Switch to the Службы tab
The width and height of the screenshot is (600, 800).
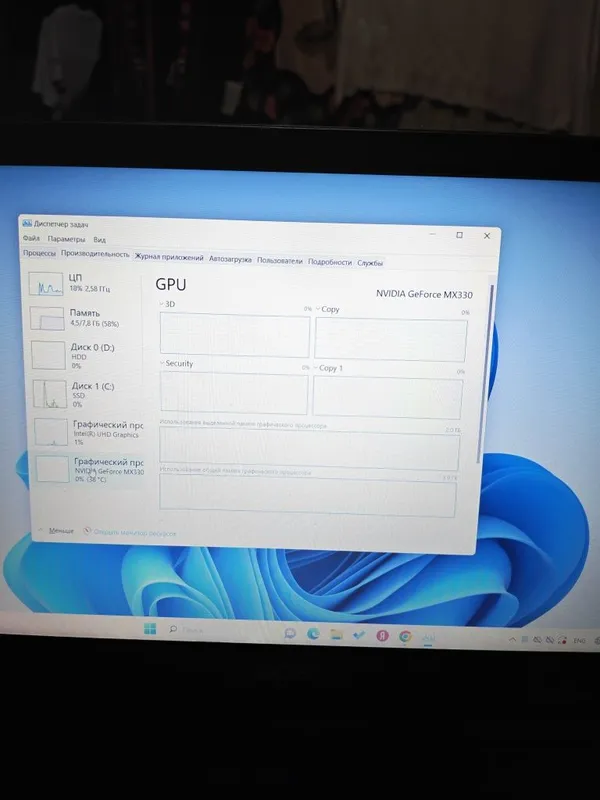(370, 263)
